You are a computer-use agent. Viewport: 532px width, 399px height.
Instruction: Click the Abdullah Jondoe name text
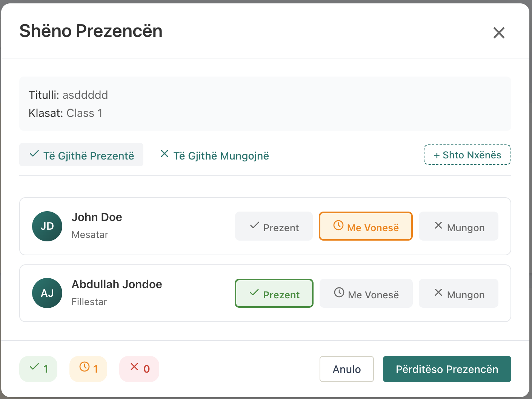tap(117, 284)
